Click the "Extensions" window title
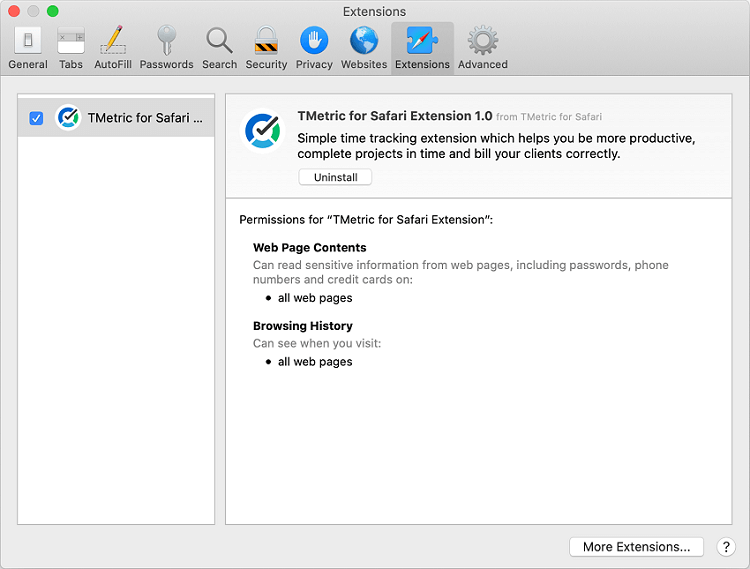The height and width of the screenshot is (569, 750). tap(375, 11)
